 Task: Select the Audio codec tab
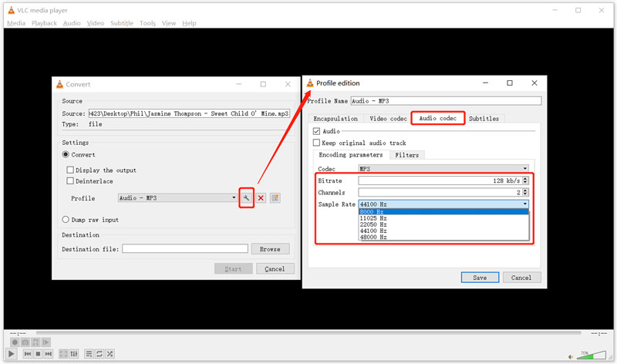(x=437, y=118)
